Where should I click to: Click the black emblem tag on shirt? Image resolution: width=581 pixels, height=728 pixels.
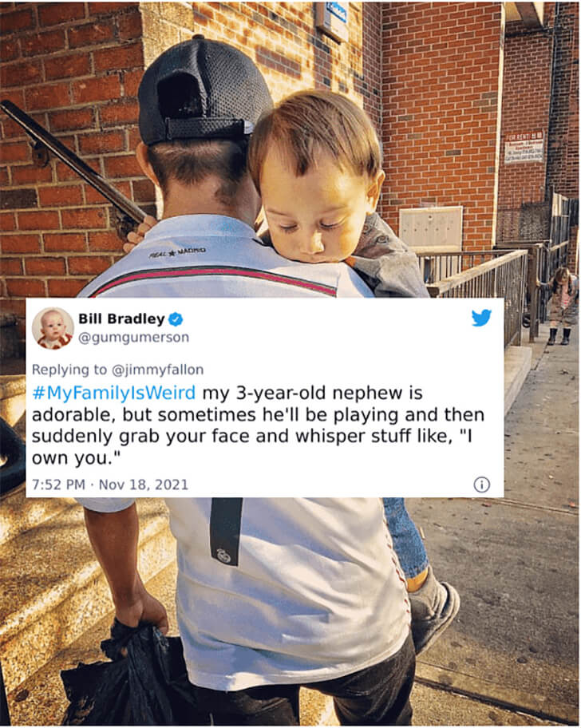tap(226, 532)
